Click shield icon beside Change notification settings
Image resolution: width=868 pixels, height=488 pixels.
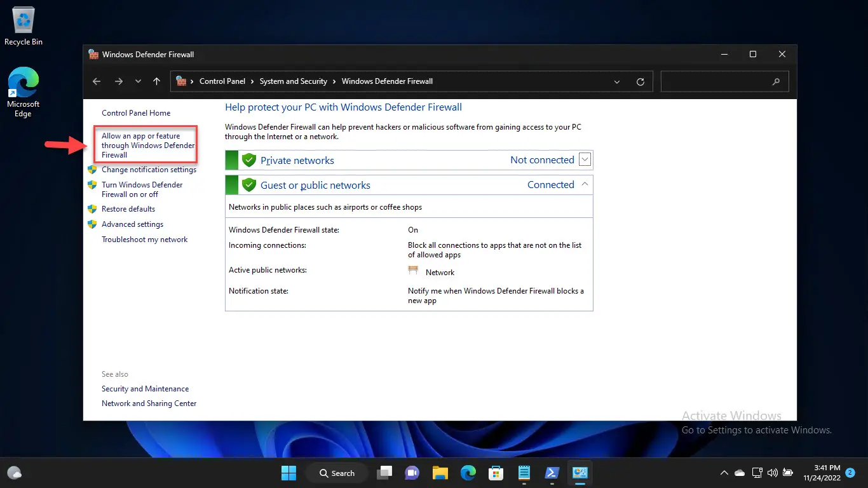click(x=92, y=170)
